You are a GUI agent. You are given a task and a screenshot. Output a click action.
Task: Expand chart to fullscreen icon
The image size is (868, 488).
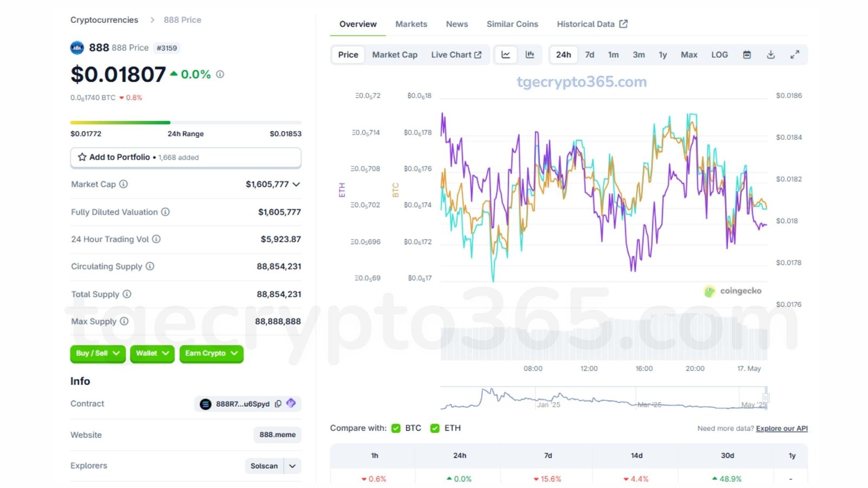pos(795,55)
